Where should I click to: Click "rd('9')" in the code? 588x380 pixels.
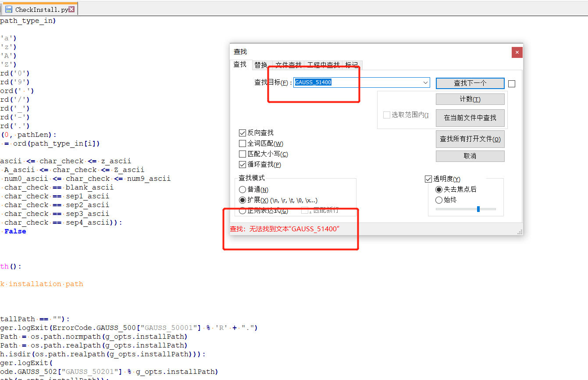(15, 82)
